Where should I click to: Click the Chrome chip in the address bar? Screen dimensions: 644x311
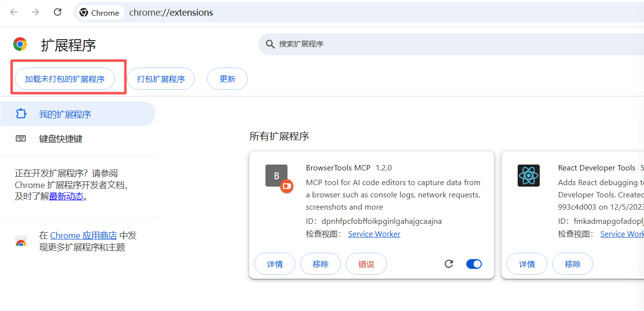point(99,13)
